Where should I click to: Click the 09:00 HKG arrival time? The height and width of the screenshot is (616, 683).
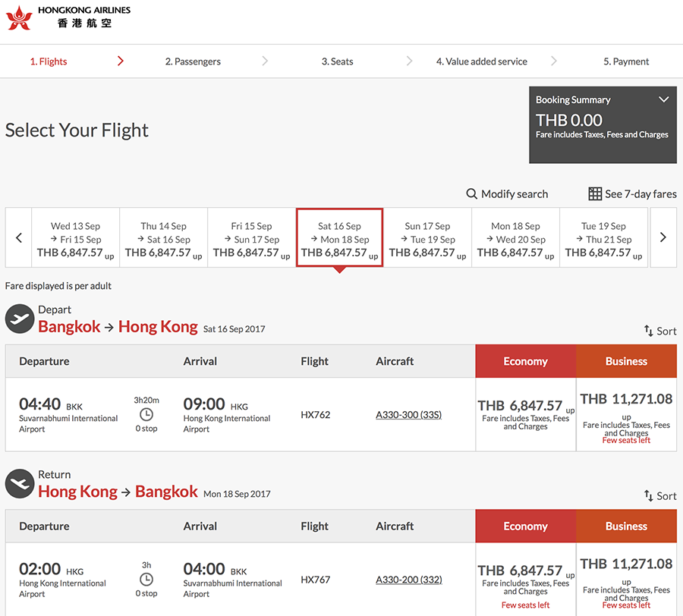tap(216, 404)
